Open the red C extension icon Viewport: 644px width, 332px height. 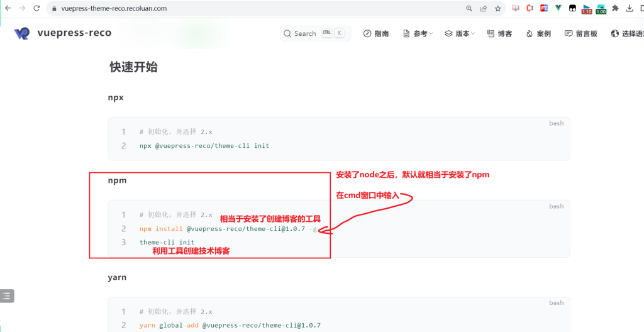click(530, 8)
